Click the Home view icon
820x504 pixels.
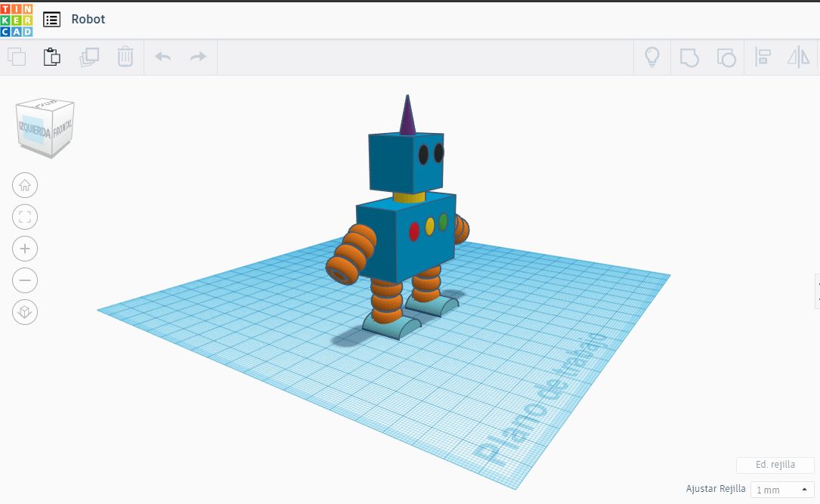[x=25, y=184]
